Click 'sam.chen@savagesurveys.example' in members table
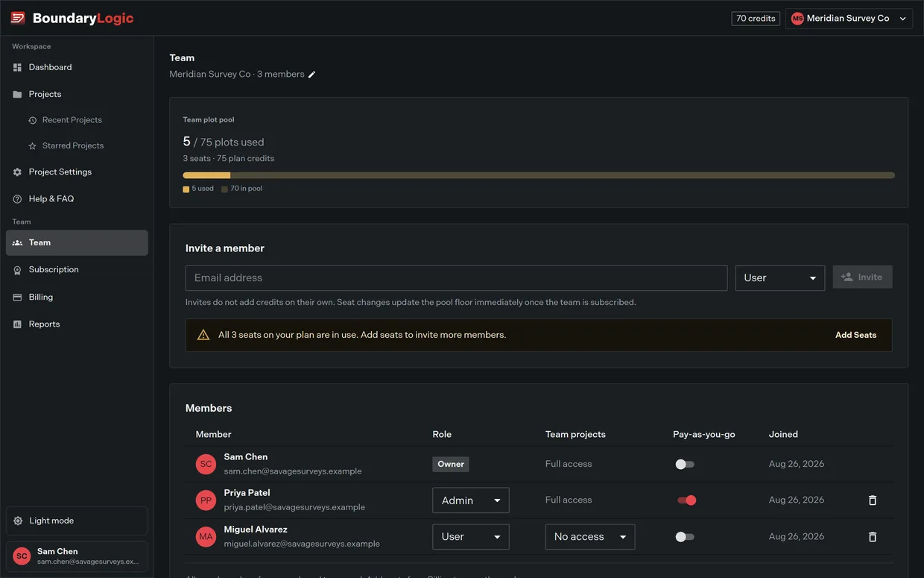 (293, 471)
